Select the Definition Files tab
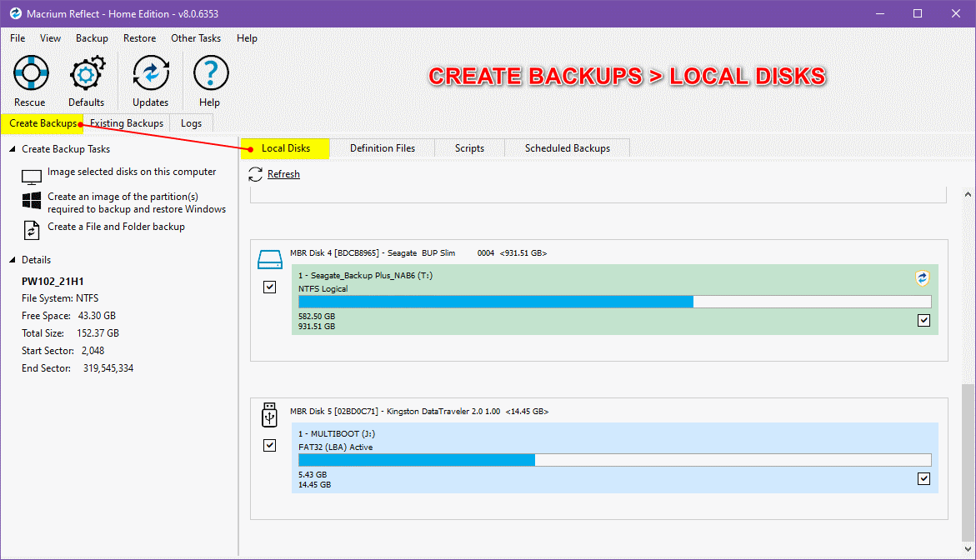976x560 pixels. click(x=383, y=148)
